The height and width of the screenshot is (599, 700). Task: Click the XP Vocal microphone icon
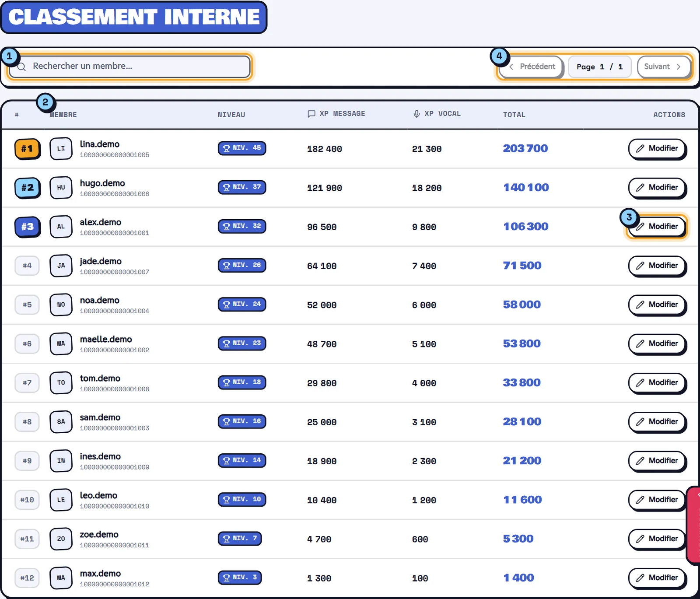416,114
